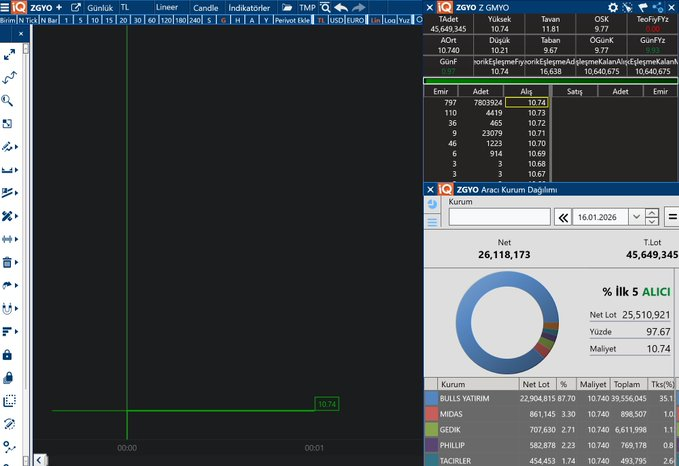679x466 pixels.
Task: Lock drawings with single padlock icon
Action: tap(7, 355)
